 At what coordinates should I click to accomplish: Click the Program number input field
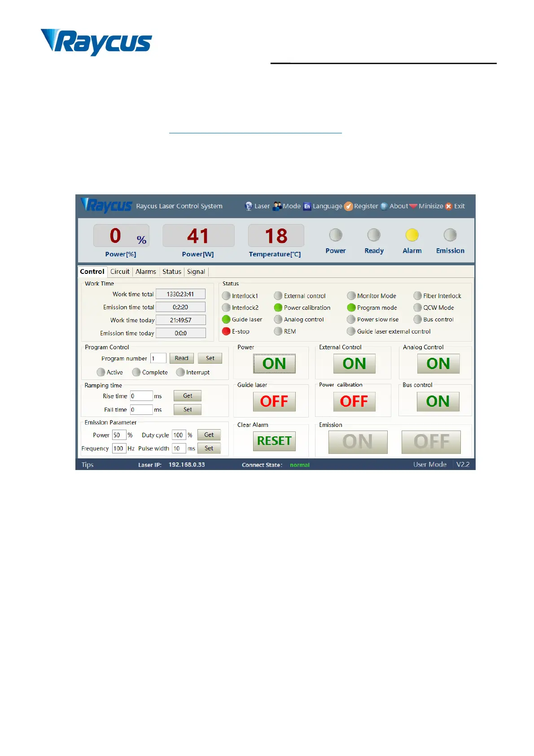[x=158, y=358]
